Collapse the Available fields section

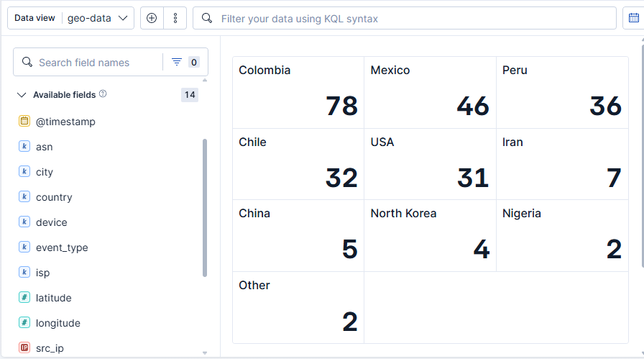point(22,95)
